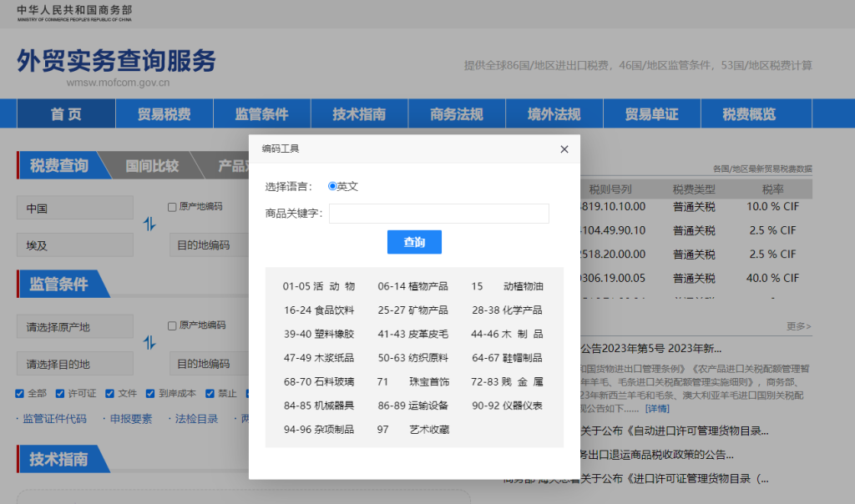The height and width of the screenshot is (504, 855).
Task: Choose category 16-24 食品饮料
Action: pos(319,310)
